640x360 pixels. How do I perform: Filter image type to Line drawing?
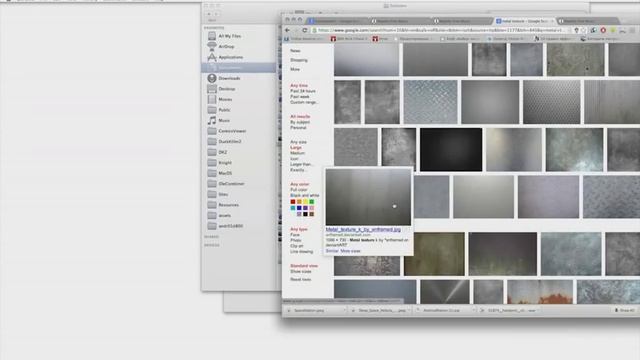[301, 252]
